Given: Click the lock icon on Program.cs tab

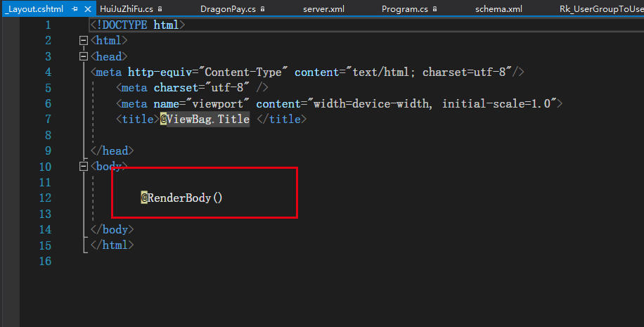Looking at the screenshot, I should [434, 9].
